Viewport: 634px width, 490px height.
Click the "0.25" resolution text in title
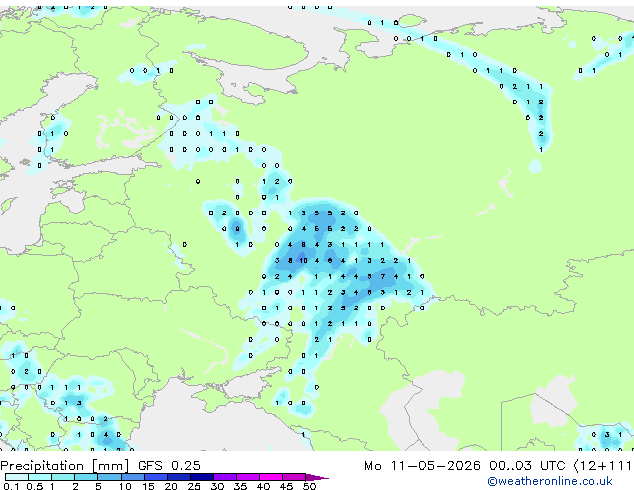(x=186, y=466)
